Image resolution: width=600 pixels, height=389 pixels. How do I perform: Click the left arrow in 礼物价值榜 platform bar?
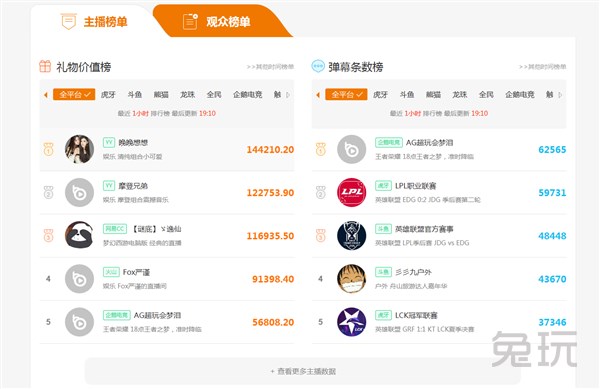[x=46, y=94]
